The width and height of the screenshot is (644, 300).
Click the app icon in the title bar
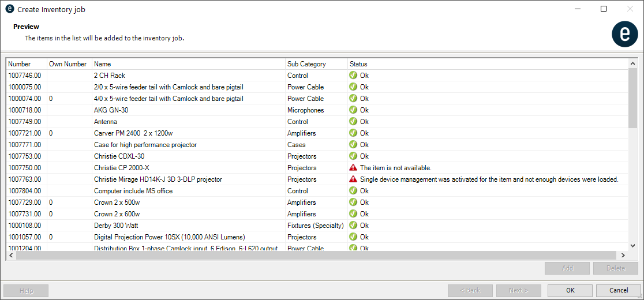pos(9,9)
